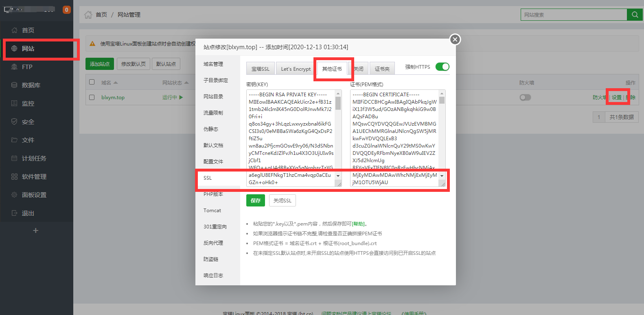Click the orange notification badge showing 0
The width and height of the screenshot is (644, 315).
67,10
